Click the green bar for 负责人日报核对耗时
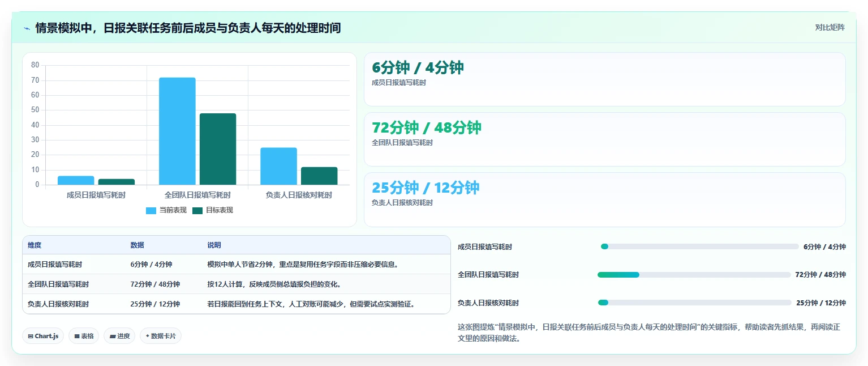The image size is (868, 366). [x=319, y=176]
